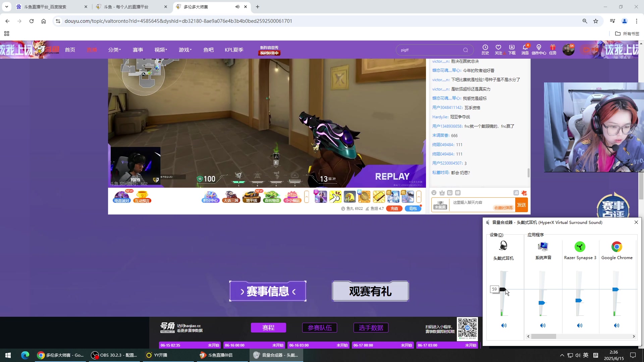Go to 鱼吧 in Douyu nav
The height and width of the screenshot is (362, 644).
208,50
